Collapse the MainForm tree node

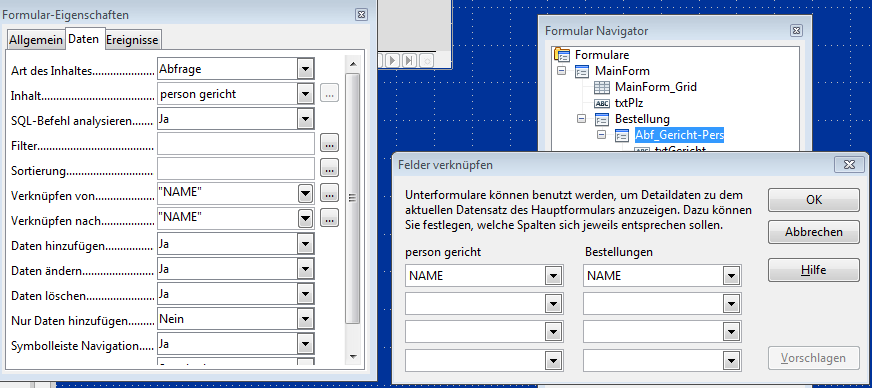(x=562, y=71)
